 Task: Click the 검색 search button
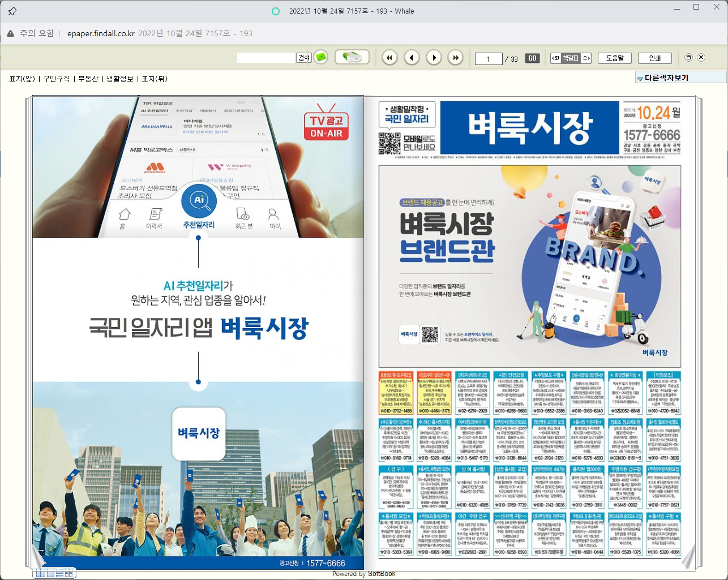pos(304,58)
